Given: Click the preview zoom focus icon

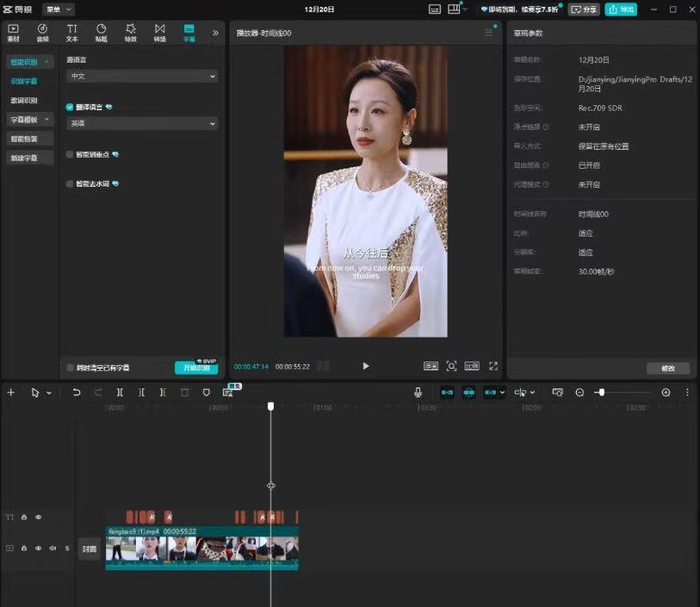Looking at the screenshot, I should point(451,367).
